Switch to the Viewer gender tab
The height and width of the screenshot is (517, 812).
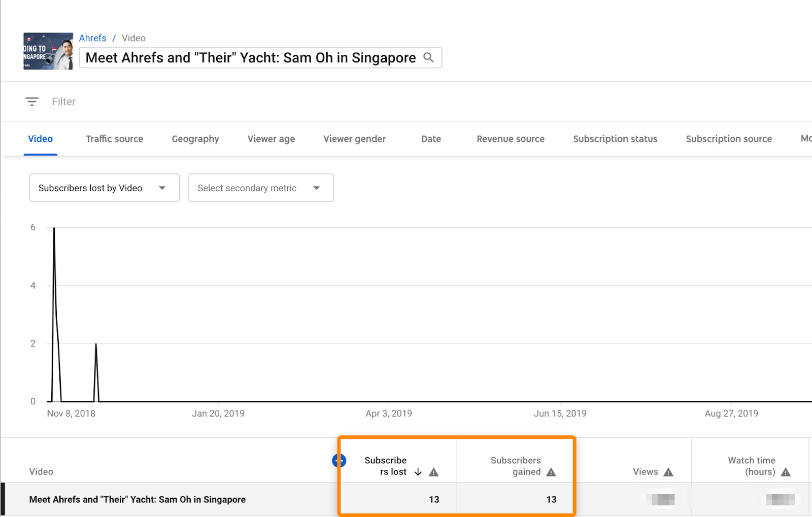pyautogui.click(x=354, y=139)
